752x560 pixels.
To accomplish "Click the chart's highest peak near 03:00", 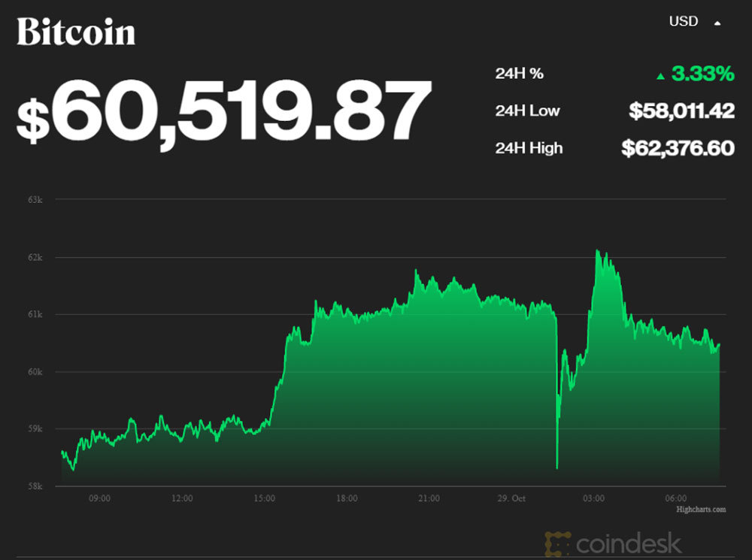I will pos(597,251).
